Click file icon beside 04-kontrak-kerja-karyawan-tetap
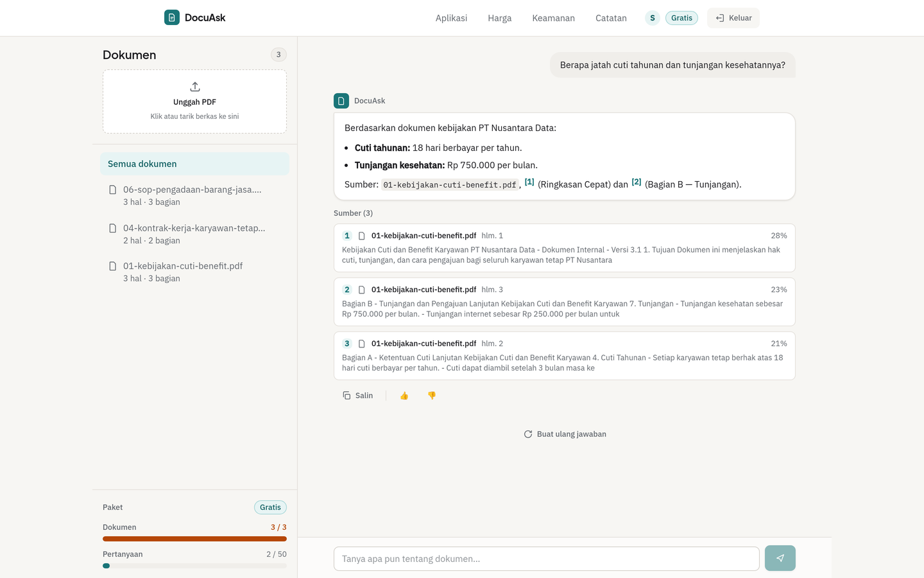 tap(113, 229)
